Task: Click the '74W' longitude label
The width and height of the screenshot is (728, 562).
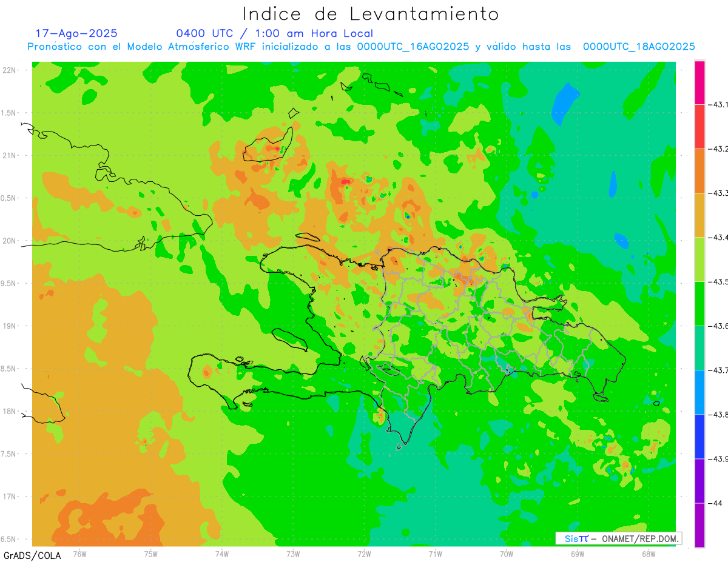Action: (x=222, y=554)
